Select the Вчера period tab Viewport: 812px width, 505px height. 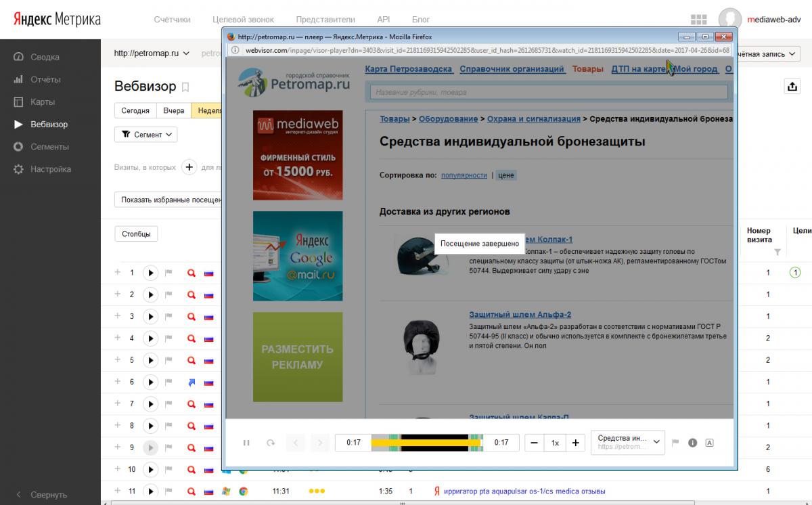pyautogui.click(x=174, y=110)
